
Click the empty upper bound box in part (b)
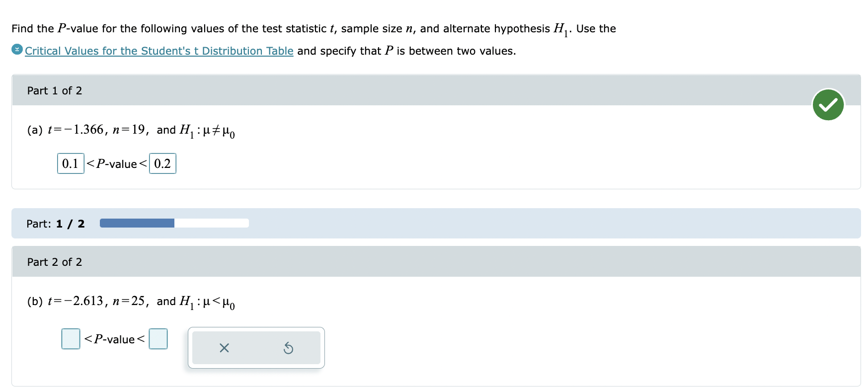(x=158, y=339)
